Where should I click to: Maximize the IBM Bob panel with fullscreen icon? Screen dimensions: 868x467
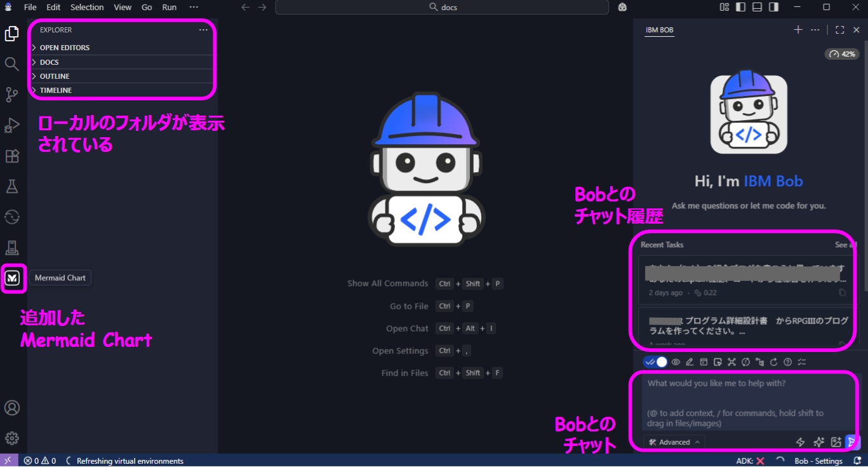point(840,30)
